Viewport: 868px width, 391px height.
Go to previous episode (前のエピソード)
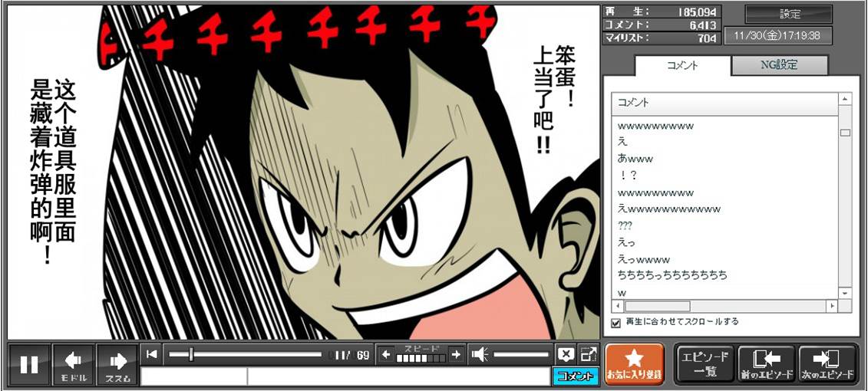pyautogui.click(x=767, y=364)
